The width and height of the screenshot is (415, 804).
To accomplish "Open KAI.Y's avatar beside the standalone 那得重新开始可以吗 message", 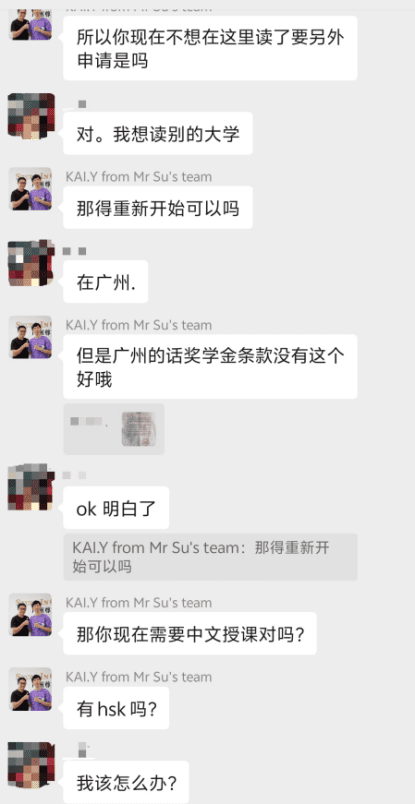I will tap(31, 189).
